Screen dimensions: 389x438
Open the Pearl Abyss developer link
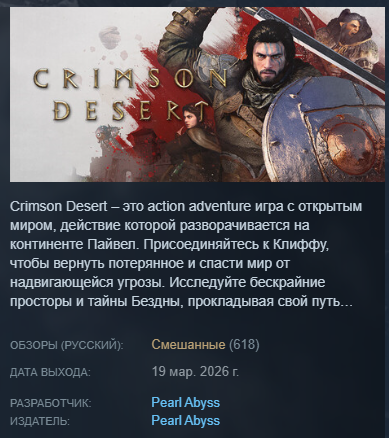pyautogui.click(x=186, y=403)
